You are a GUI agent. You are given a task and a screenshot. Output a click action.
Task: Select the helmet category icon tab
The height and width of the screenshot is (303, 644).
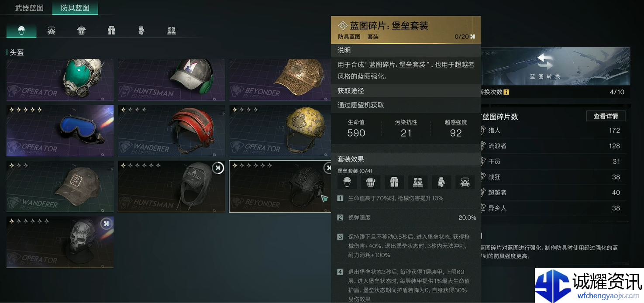coord(21,31)
